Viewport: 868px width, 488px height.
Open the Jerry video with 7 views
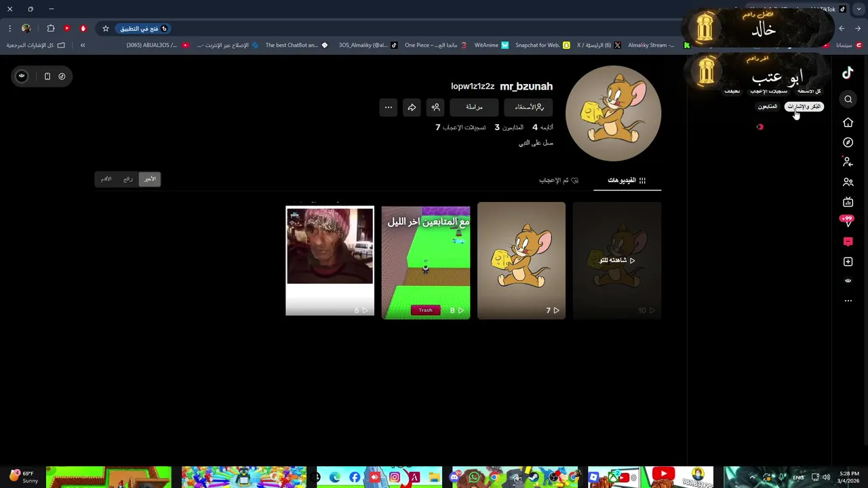(x=521, y=260)
